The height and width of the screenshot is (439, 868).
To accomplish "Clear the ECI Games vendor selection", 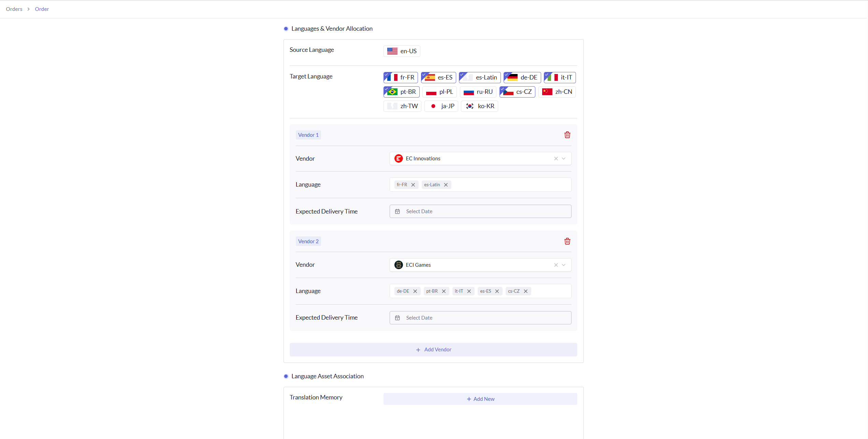I will coord(556,265).
